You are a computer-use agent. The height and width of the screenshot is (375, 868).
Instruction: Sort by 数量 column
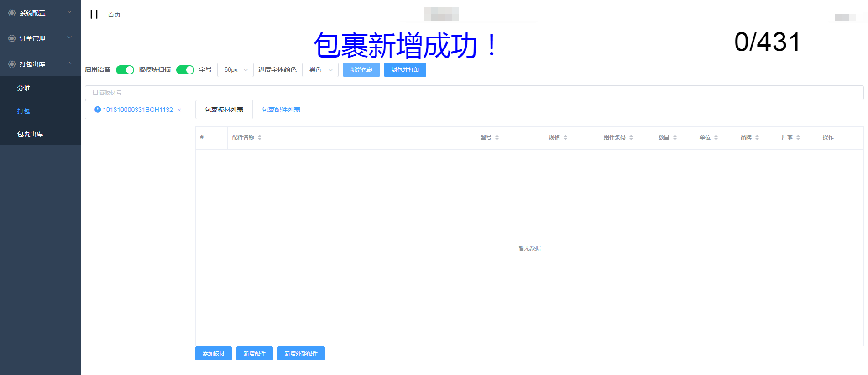click(675, 137)
